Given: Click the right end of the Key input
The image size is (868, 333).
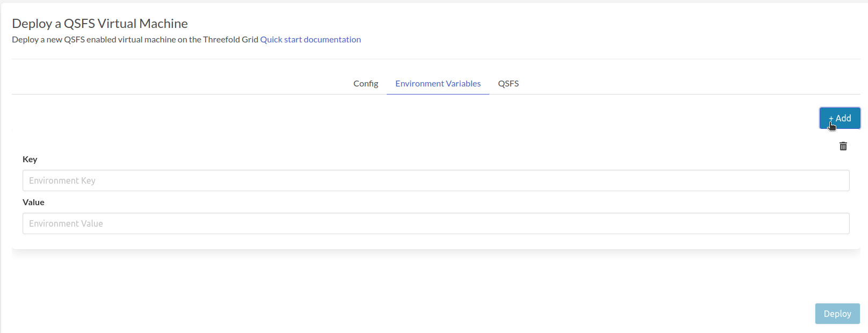Looking at the screenshot, I should pos(838,180).
